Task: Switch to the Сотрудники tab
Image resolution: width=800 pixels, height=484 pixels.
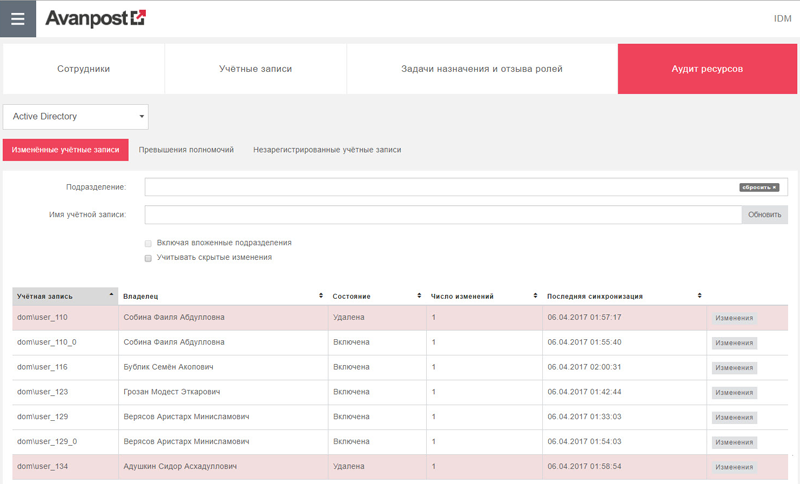Action: click(x=84, y=69)
